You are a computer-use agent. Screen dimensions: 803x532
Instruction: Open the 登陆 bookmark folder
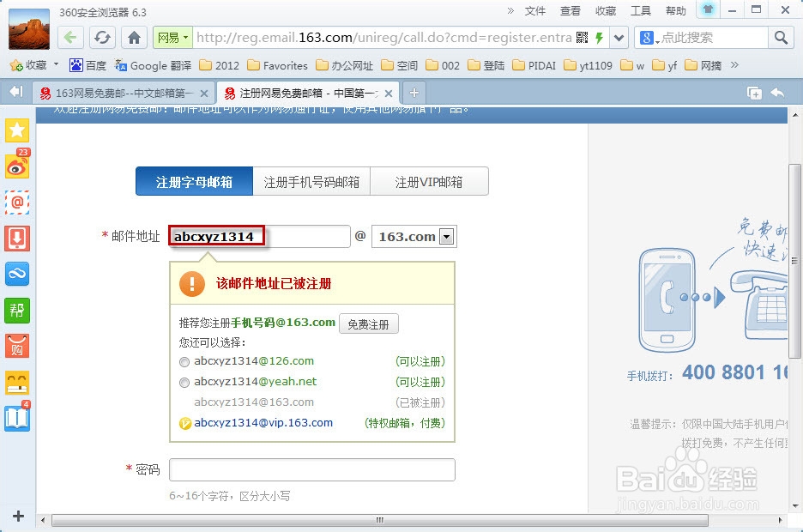[486, 65]
